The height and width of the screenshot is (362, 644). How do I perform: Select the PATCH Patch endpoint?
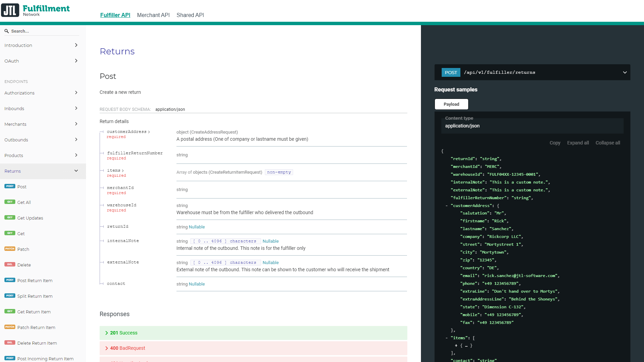[23, 249]
